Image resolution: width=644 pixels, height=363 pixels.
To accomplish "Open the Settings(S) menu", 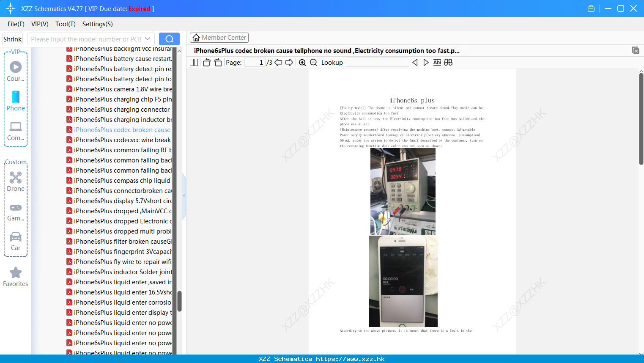I will (x=98, y=24).
